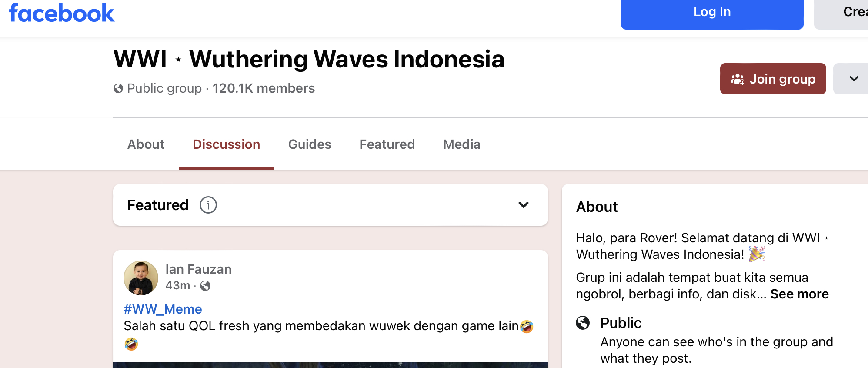Click the Halo, para Rover welcome text

(x=702, y=246)
